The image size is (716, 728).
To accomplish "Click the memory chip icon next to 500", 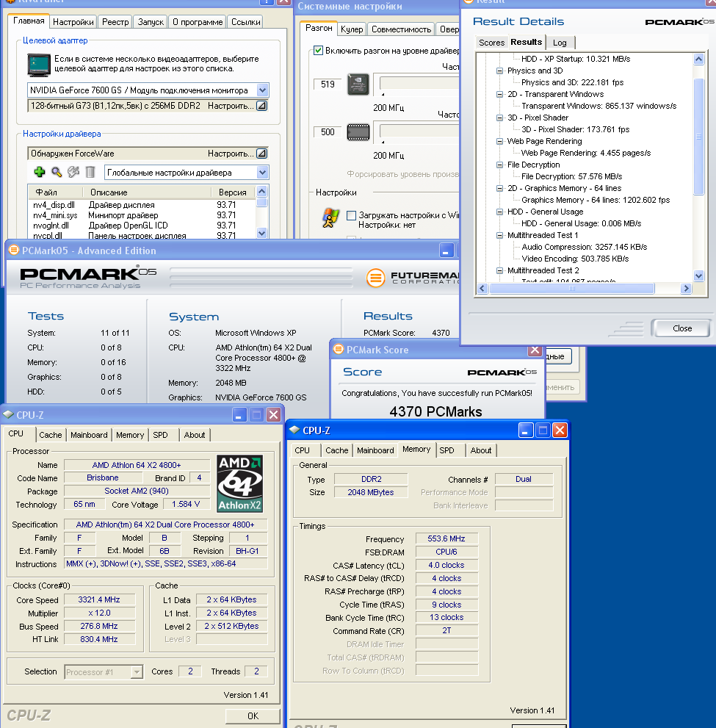I will click(x=358, y=131).
